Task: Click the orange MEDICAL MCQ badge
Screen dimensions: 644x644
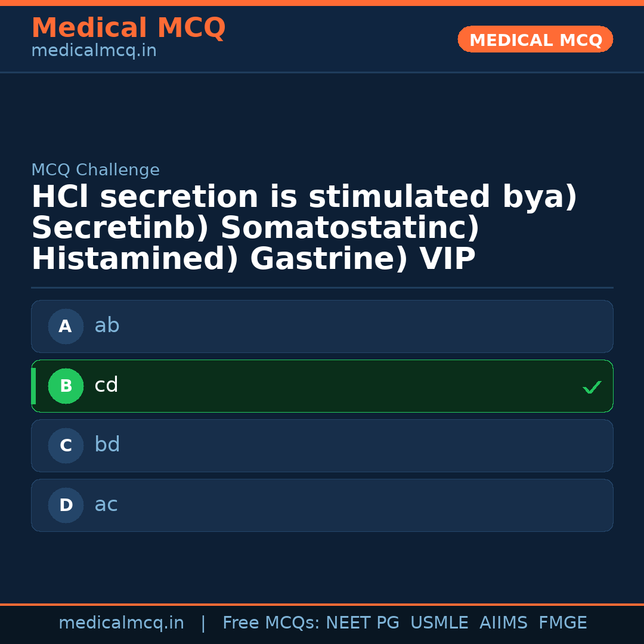Action: [x=535, y=39]
